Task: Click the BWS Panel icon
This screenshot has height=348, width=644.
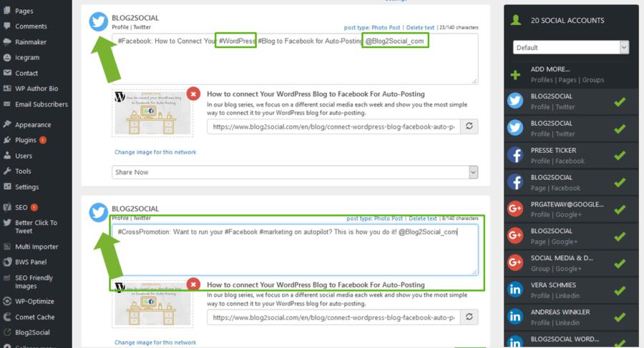Action: (7, 262)
